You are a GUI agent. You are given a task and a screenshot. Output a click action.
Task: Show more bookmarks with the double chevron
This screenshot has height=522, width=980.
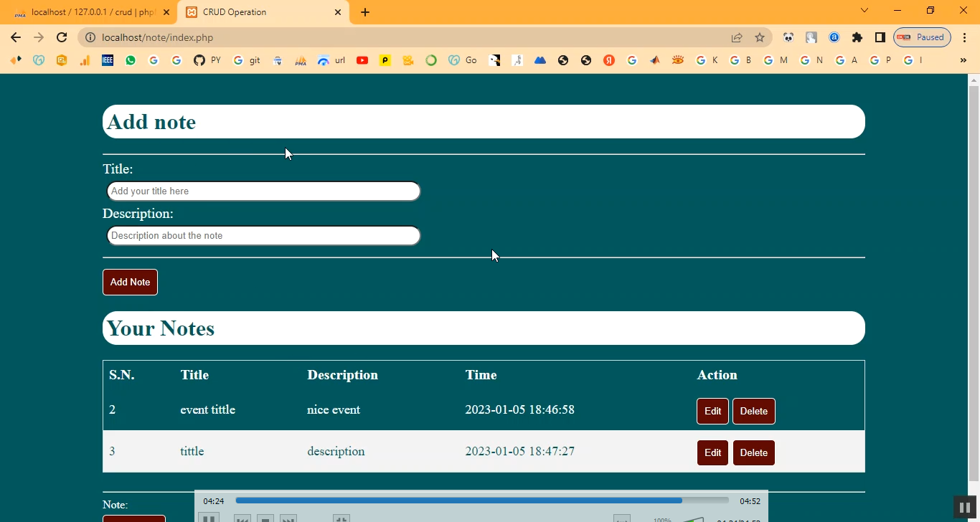tap(963, 60)
